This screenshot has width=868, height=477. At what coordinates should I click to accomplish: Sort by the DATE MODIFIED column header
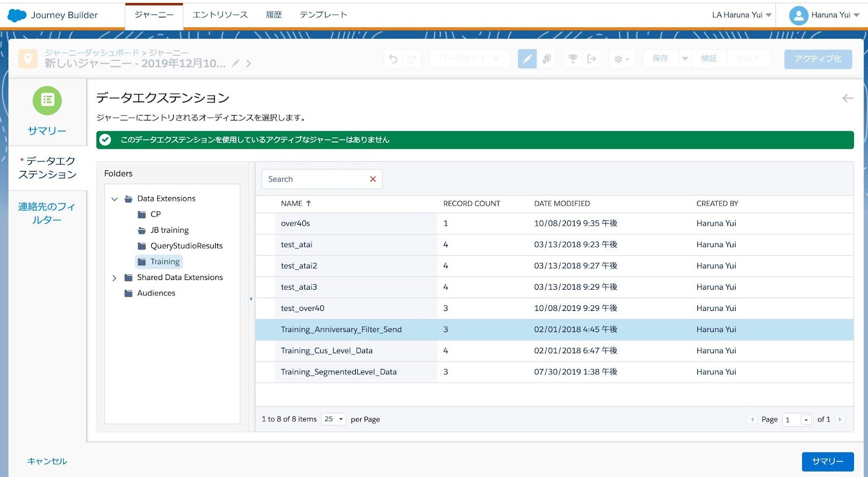(x=561, y=203)
